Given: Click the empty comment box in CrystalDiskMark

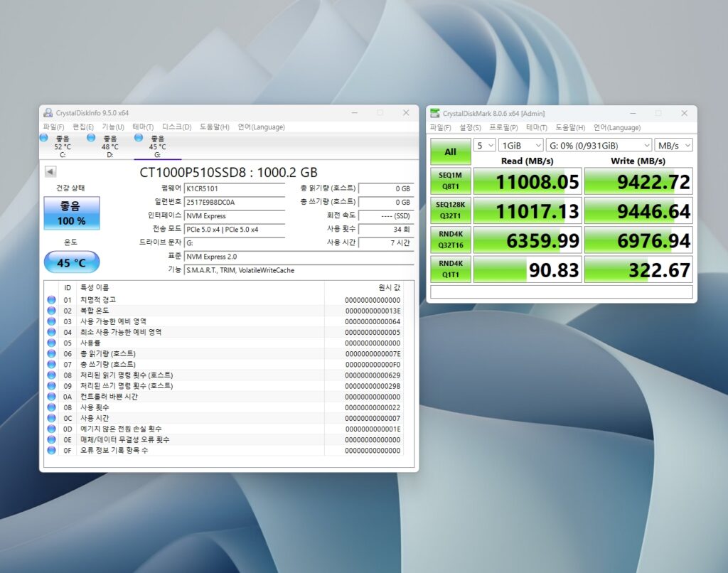Looking at the screenshot, I should pos(562,291).
